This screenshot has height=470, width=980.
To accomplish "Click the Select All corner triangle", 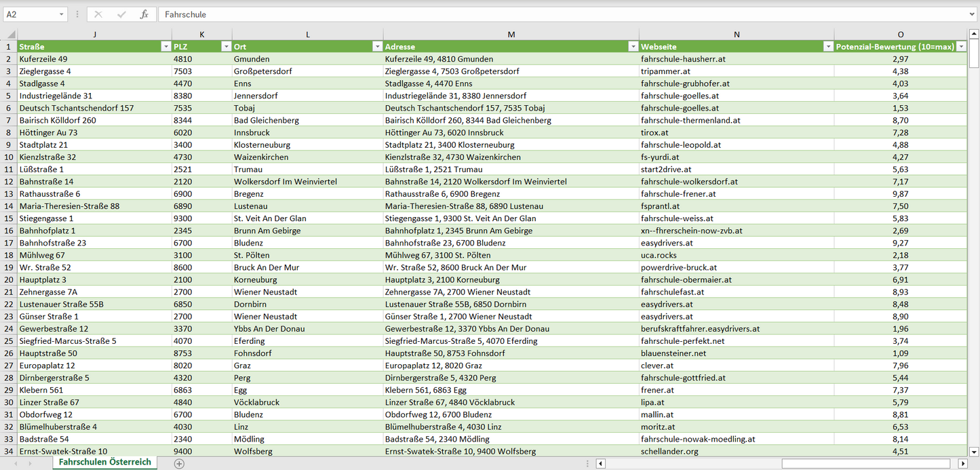I will point(9,35).
